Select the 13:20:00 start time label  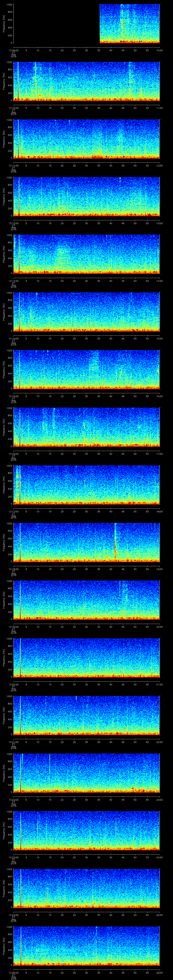(x=13, y=684)
